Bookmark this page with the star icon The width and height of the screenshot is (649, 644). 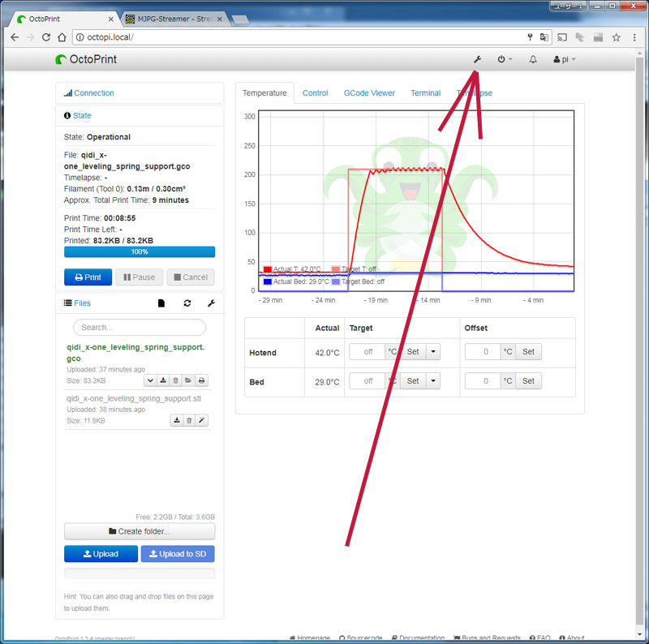[617, 37]
